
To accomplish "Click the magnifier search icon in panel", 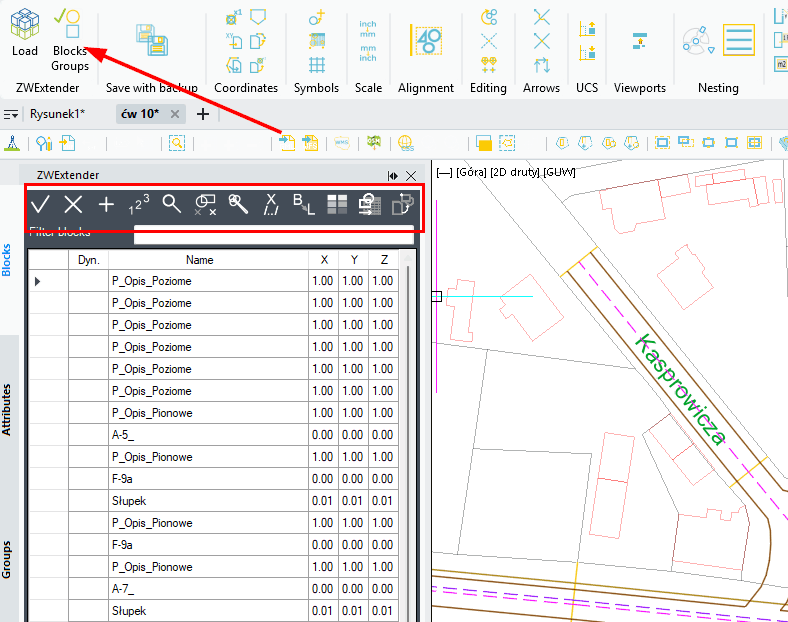I will tap(171, 204).
